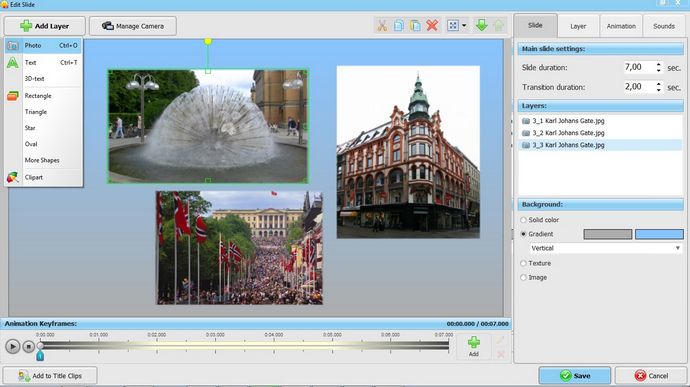
Task: Select the fountain photo on canvas
Action: click(208, 126)
